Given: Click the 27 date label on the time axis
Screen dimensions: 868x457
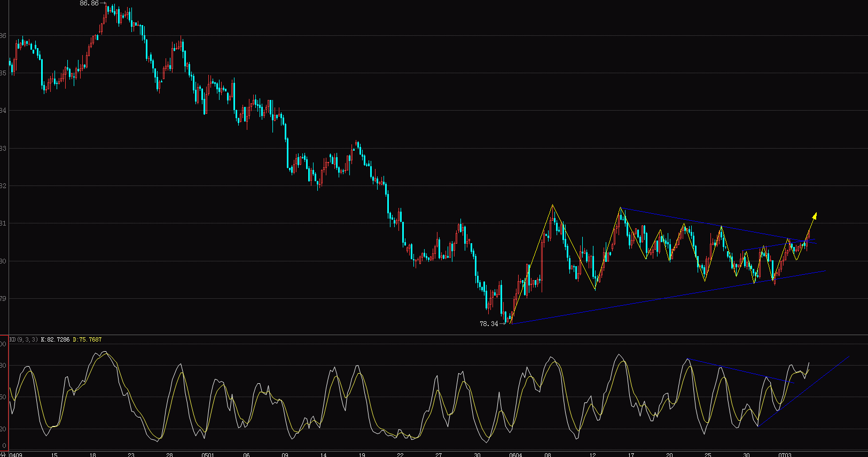Looking at the screenshot, I should tap(439, 455).
